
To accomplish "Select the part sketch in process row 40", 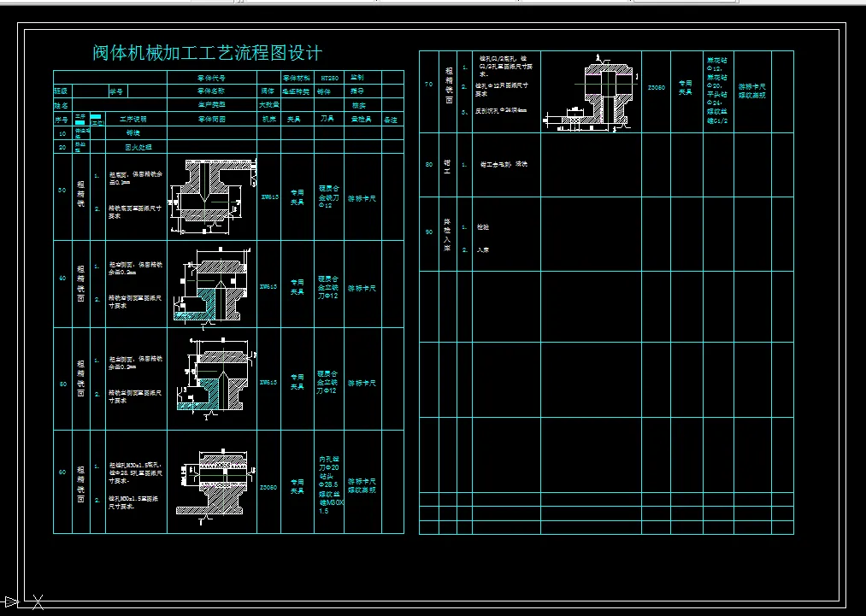I will point(213,286).
